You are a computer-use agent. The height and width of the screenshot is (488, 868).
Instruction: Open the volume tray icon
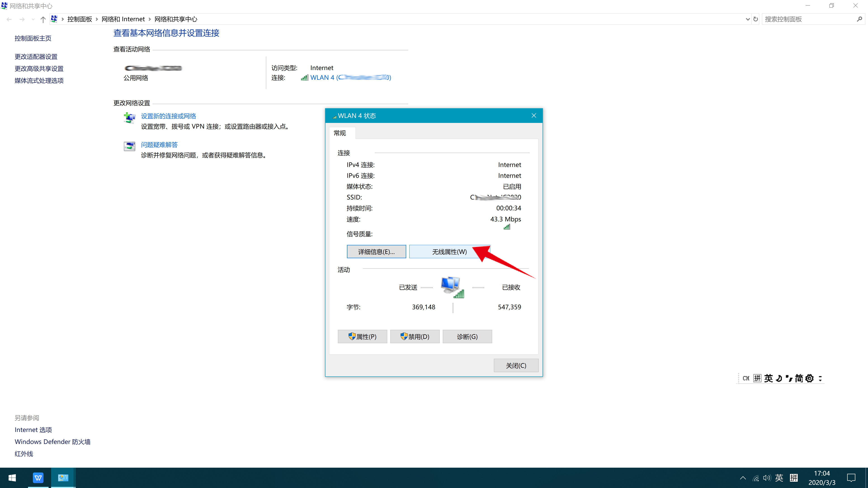pos(767,478)
